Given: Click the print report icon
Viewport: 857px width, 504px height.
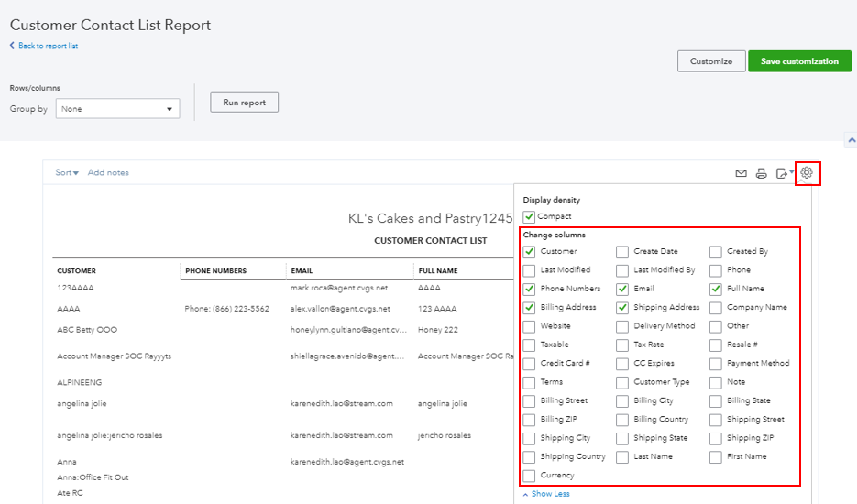Looking at the screenshot, I should click(761, 173).
